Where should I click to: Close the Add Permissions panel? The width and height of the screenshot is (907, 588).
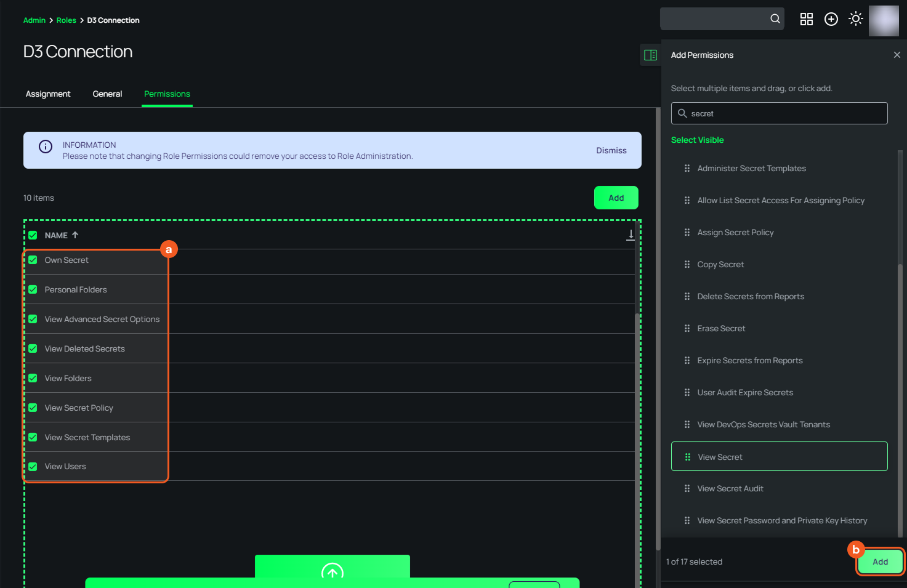[x=897, y=55]
